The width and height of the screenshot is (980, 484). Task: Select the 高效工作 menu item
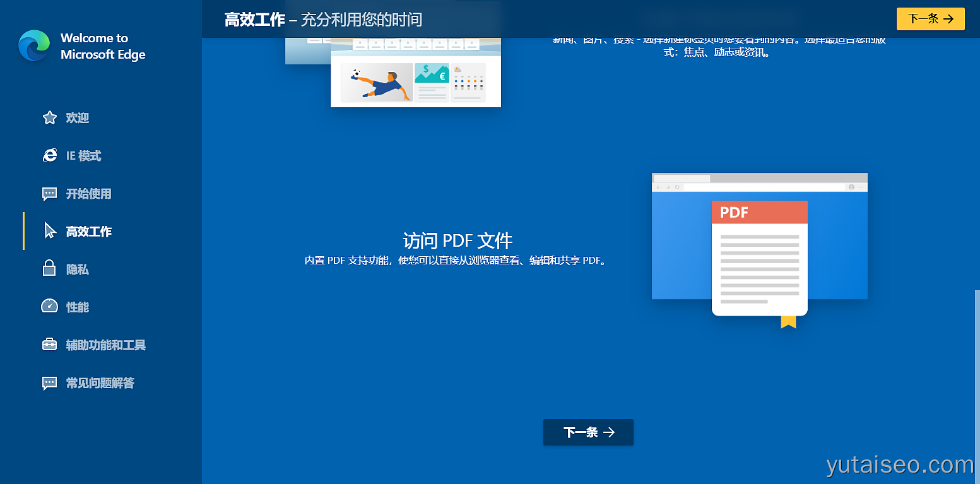pyautogui.click(x=89, y=232)
